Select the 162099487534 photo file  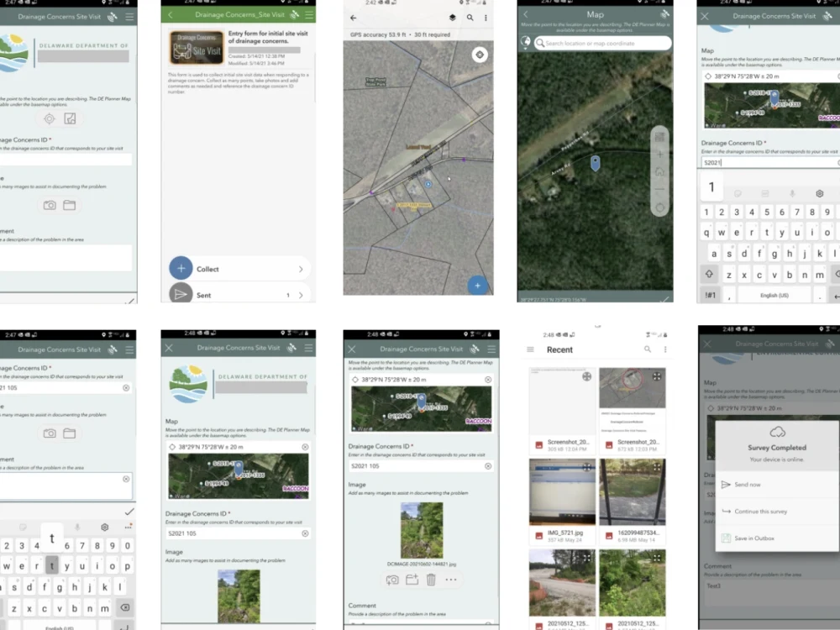coord(633,501)
